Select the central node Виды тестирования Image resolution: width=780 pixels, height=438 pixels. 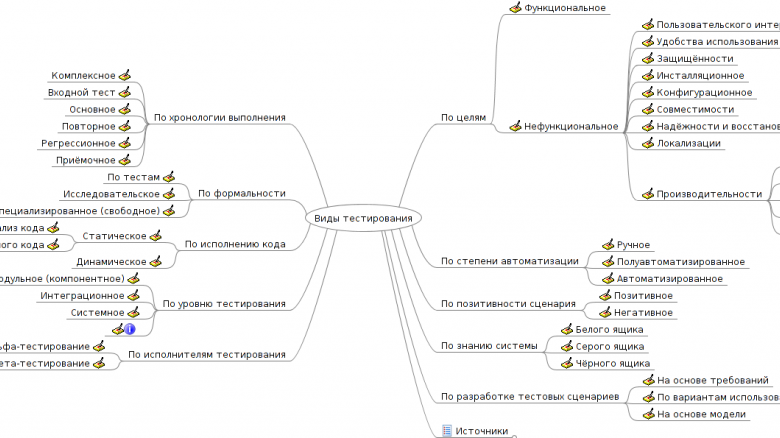click(349, 219)
